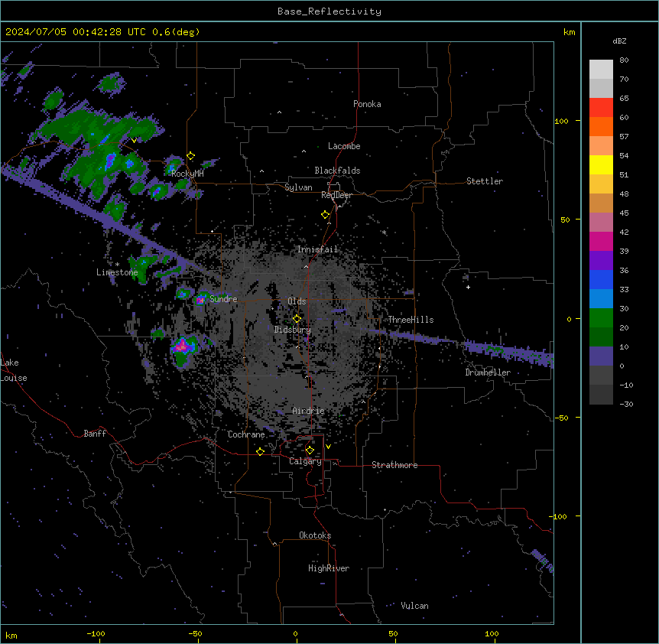This screenshot has width=659, height=644.
Task: Select the yellow diamond marker above Didsbury
Action: coord(297,318)
